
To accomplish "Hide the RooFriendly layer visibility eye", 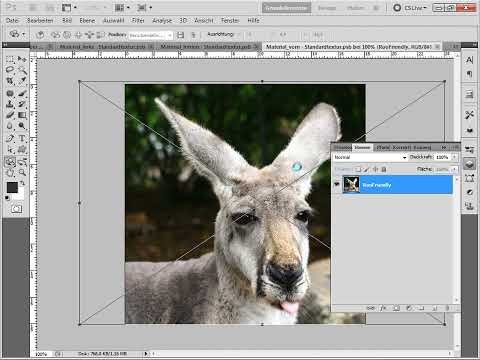I will pyautogui.click(x=337, y=184).
